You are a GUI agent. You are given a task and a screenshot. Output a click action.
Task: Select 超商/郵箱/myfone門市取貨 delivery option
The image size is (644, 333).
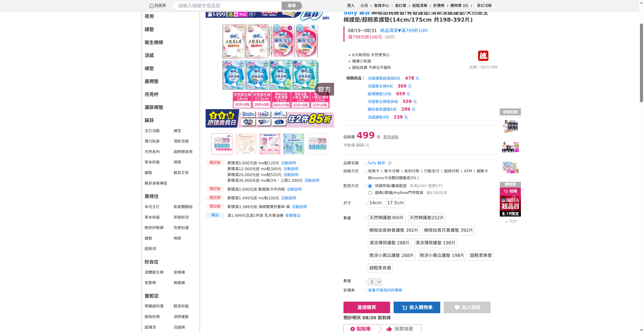click(x=370, y=193)
